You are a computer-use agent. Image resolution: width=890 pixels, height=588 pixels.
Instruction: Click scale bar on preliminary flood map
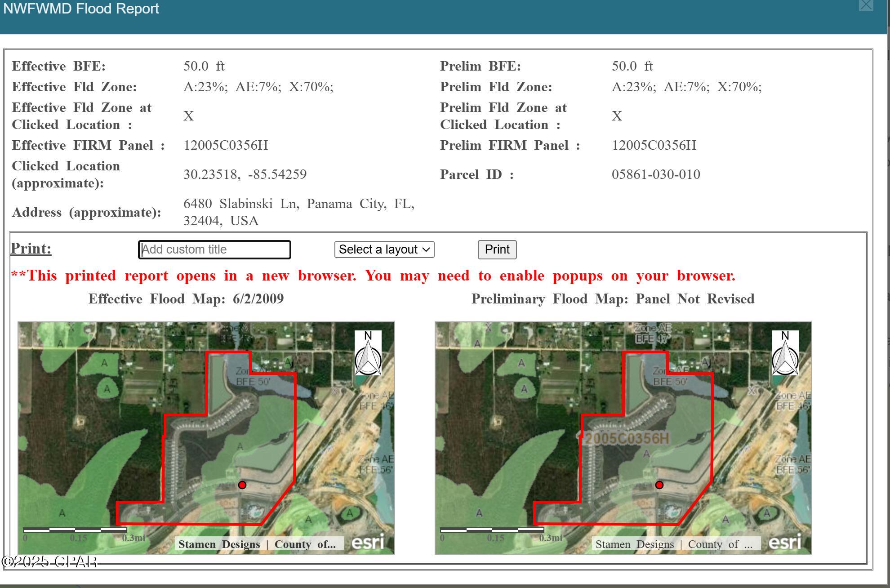tap(492, 530)
